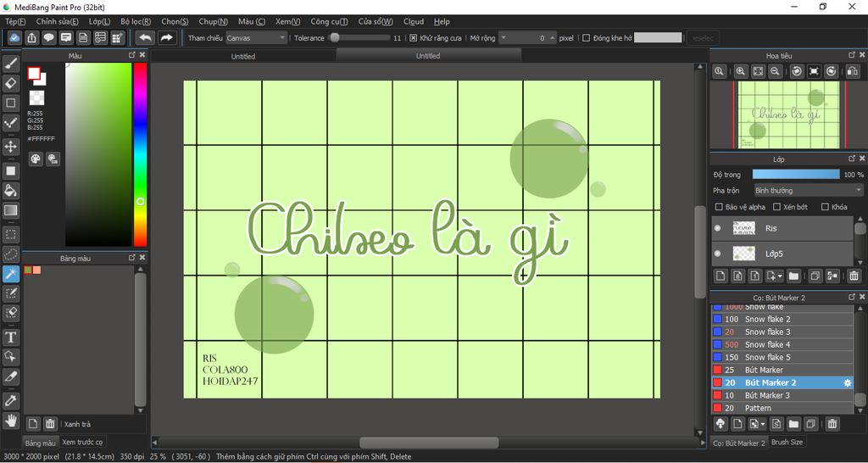Screen dimensions: 868x463
Task: Adjust the Tolerance slider
Action: point(359,38)
